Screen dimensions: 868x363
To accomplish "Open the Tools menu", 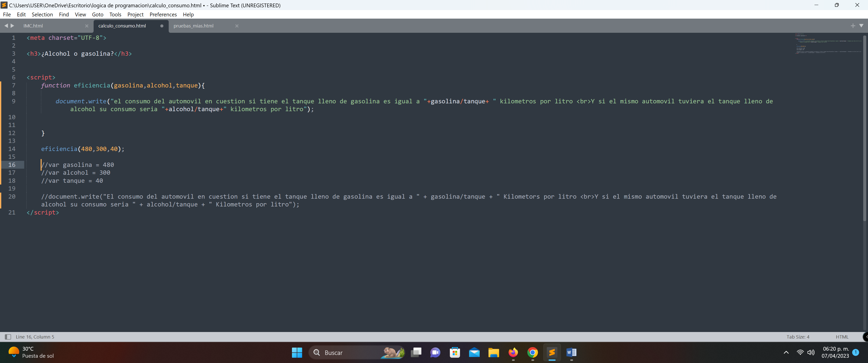I will click(x=115, y=14).
